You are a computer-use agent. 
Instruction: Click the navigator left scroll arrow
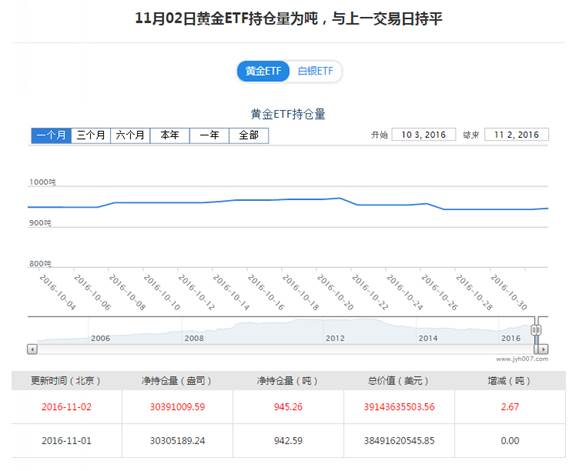pos(32,349)
